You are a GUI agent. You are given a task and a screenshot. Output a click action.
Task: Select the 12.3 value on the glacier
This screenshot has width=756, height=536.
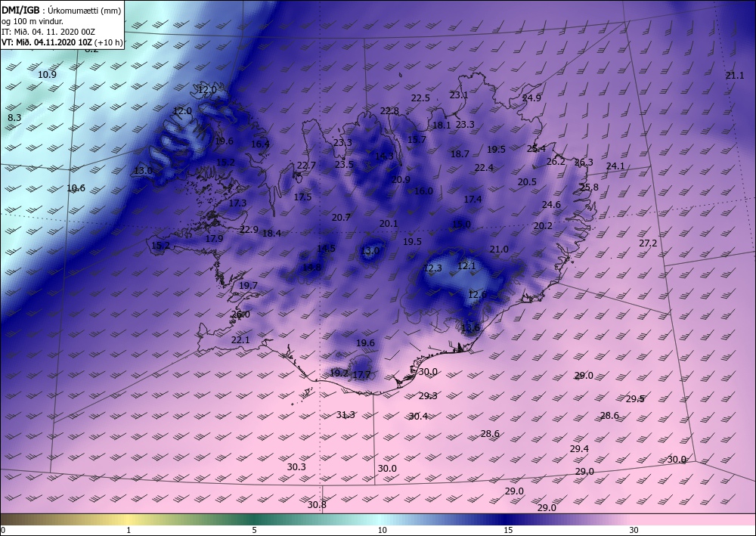[432, 268]
